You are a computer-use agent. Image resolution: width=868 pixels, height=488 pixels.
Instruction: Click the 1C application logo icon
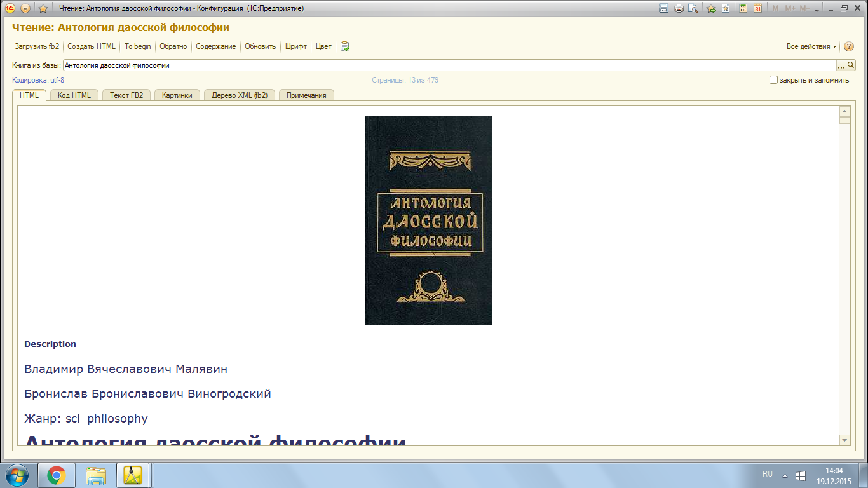point(10,8)
